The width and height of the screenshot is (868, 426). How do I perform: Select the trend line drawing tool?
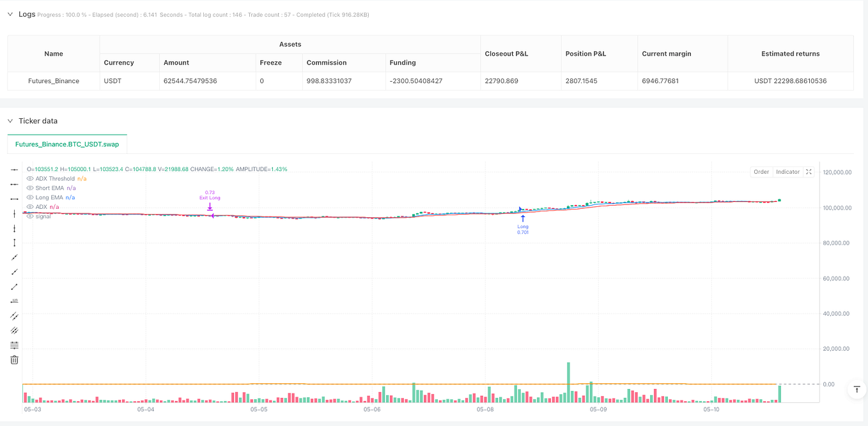(14, 285)
